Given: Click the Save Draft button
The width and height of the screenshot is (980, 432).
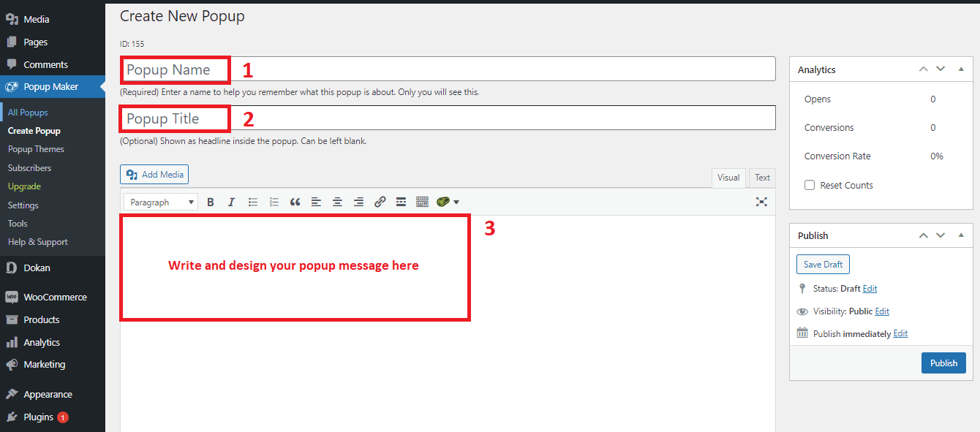Looking at the screenshot, I should tap(823, 264).
